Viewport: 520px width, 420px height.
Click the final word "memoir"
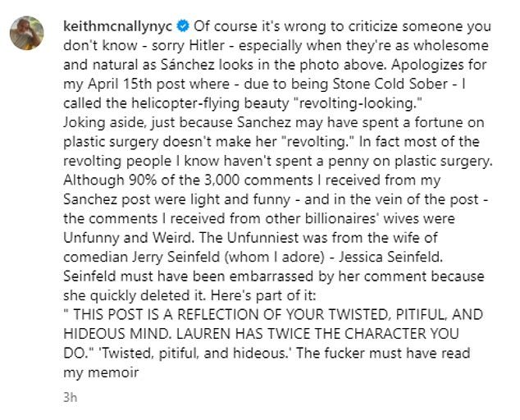click(x=113, y=372)
